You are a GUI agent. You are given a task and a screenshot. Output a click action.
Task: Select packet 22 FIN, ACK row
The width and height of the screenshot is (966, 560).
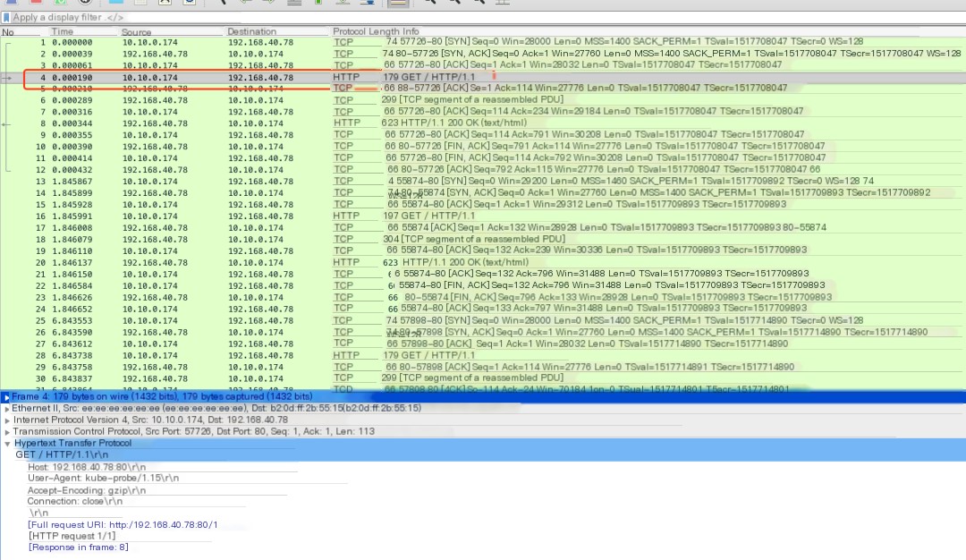(483, 286)
